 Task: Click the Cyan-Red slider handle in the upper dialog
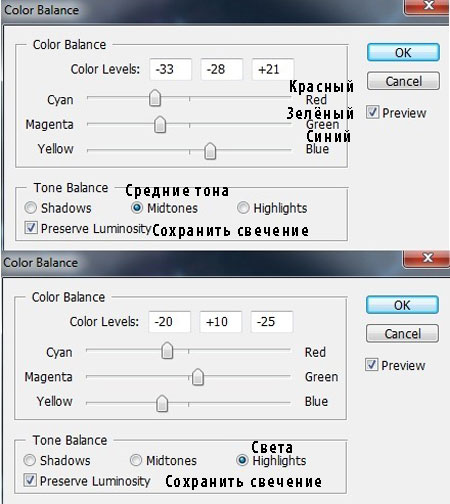[x=155, y=98]
